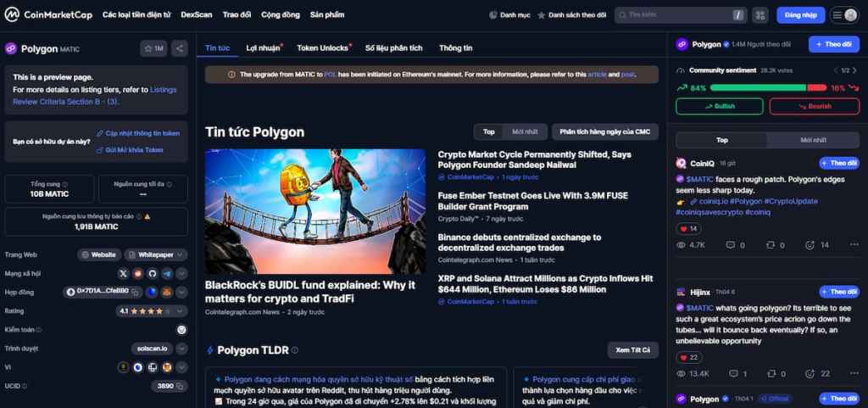Image resolution: width=868 pixels, height=408 pixels.
Task: Open Fuse Ember Testnet Goes Live article
Action: (x=532, y=201)
